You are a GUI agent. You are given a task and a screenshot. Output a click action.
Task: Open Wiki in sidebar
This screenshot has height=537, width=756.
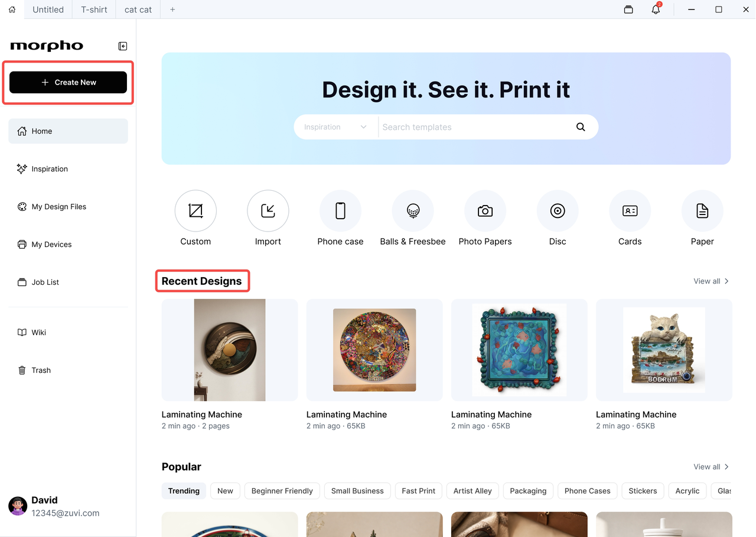(x=68, y=333)
